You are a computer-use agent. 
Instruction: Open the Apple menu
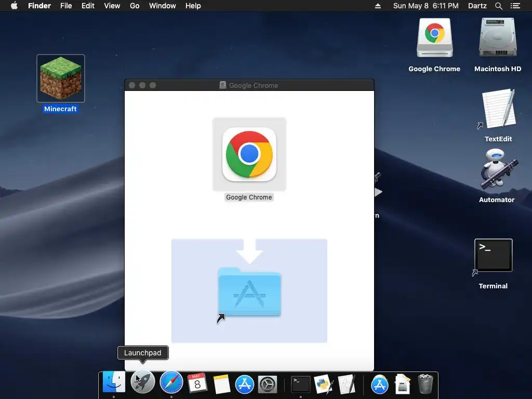click(14, 6)
